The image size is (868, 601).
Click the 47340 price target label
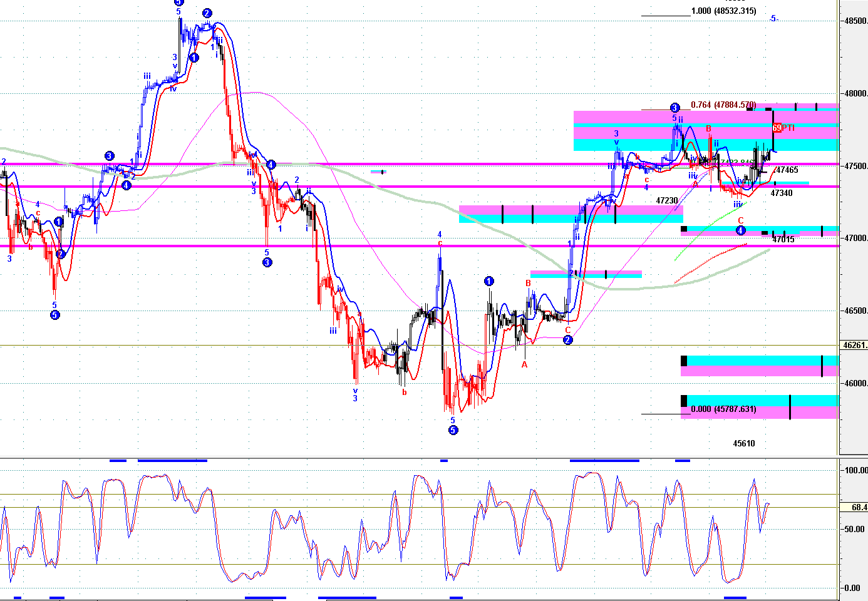click(x=782, y=193)
